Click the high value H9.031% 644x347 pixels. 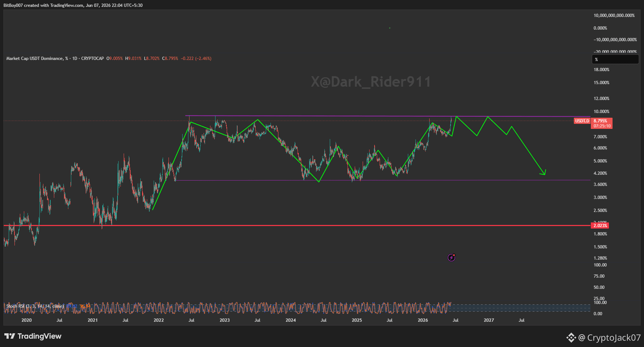click(133, 58)
